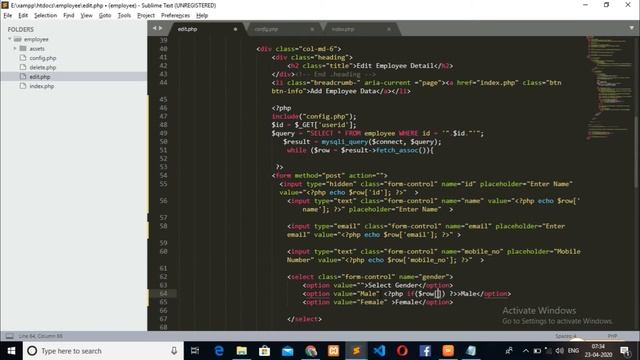Open Task View in the taskbar

[195, 351]
